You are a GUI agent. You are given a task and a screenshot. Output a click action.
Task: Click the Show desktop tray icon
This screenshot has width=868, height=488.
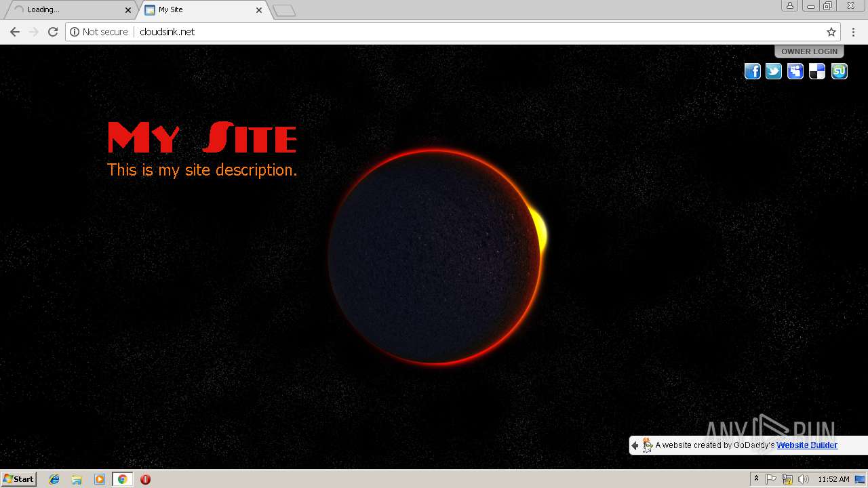pyautogui.click(x=860, y=479)
